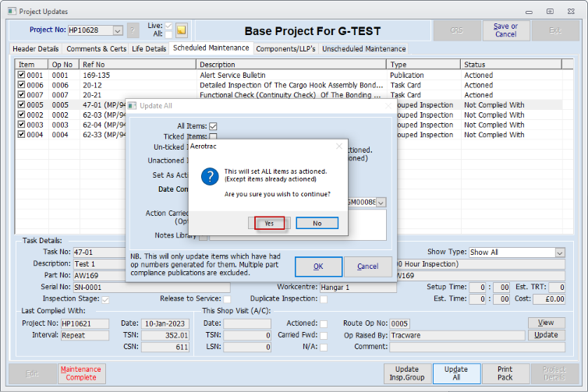Click the Workcentre field Hangar 1

(x=358, y=288)
